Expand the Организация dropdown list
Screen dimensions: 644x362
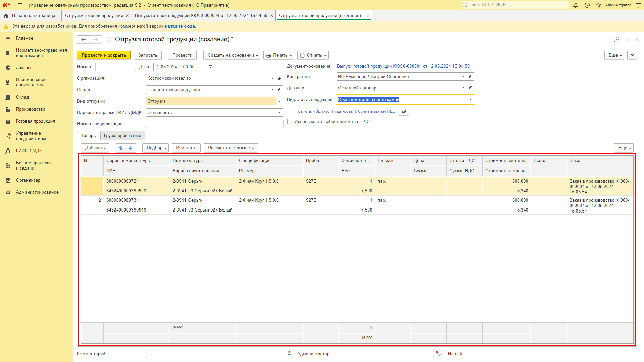tap(272, 78)
